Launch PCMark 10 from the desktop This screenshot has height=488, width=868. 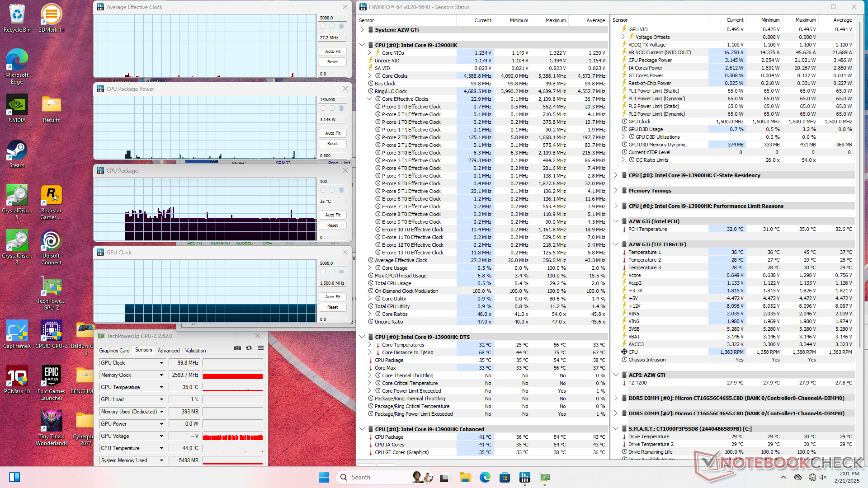tap(17, 380)
